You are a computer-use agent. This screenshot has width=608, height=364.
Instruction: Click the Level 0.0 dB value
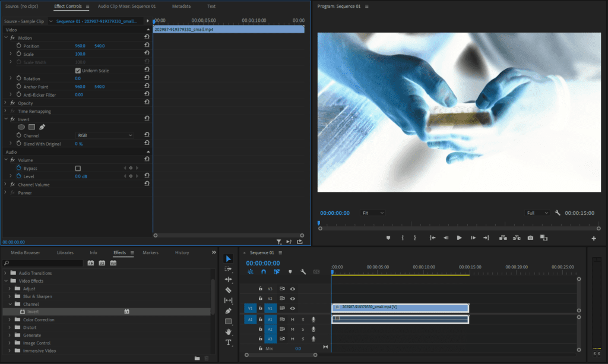point(81,176)
